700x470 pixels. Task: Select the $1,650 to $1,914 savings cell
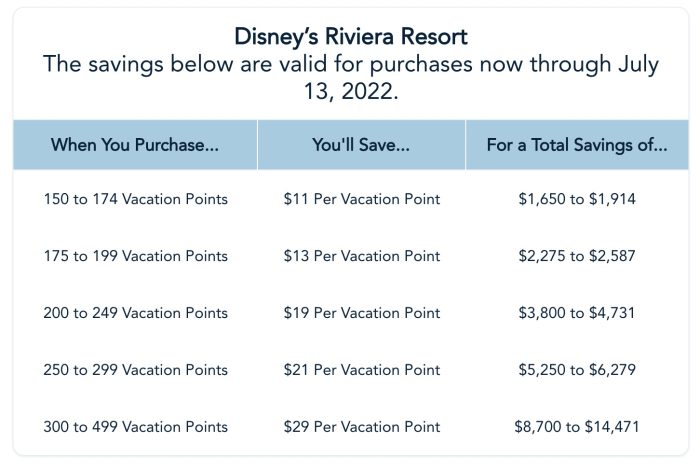click(x=577, y=199)
